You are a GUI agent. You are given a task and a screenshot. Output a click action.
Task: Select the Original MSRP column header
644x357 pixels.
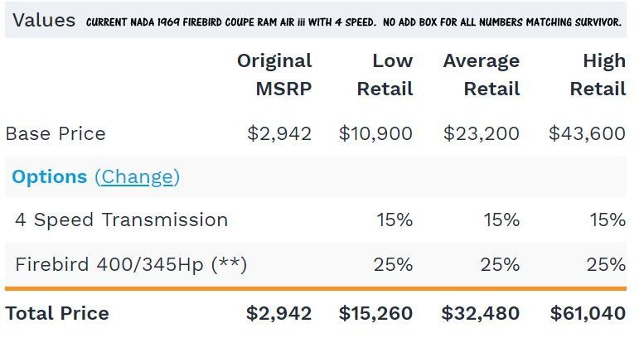tap(274, 75)
